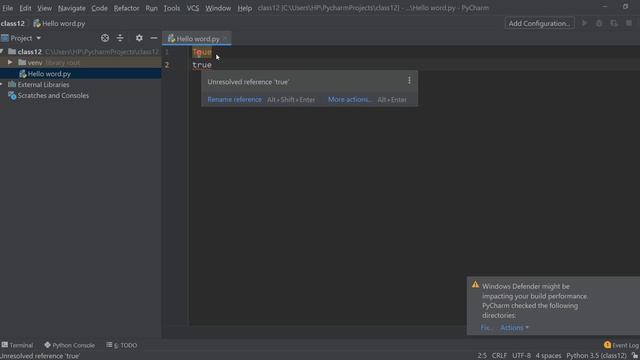The height and width of the screenshot is (360, 640).
Task: Open Project panel gear settings
Action: tap(139, 38)
